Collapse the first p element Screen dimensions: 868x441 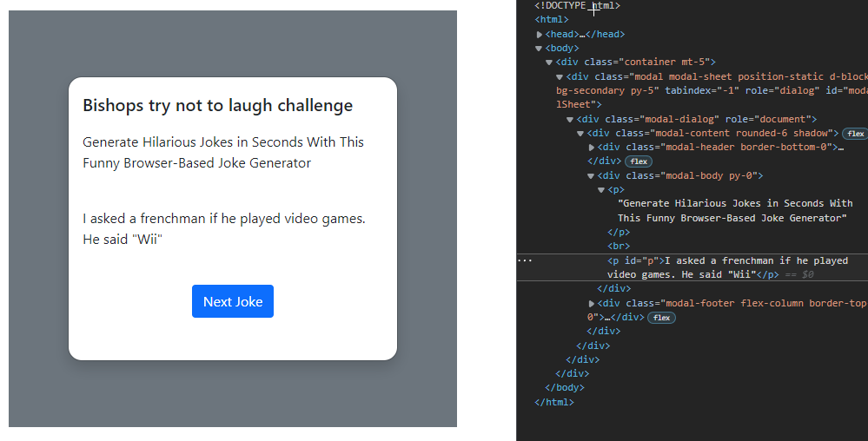click(601, 190)
